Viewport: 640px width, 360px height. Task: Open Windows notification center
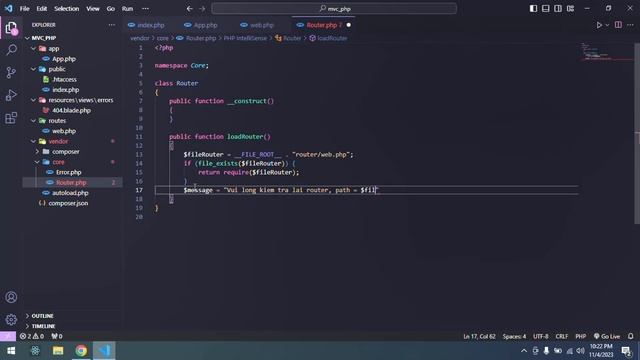click(626, 351)
